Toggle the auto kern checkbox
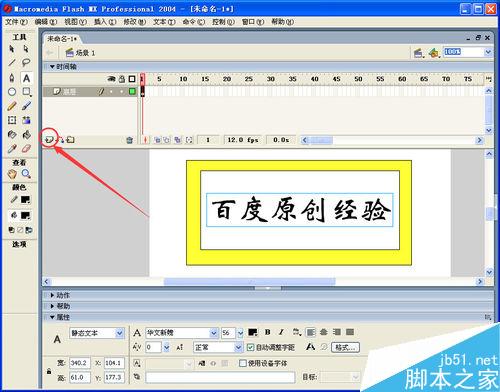This screenshot has height=392, width=500. click(x=250, y=347)
